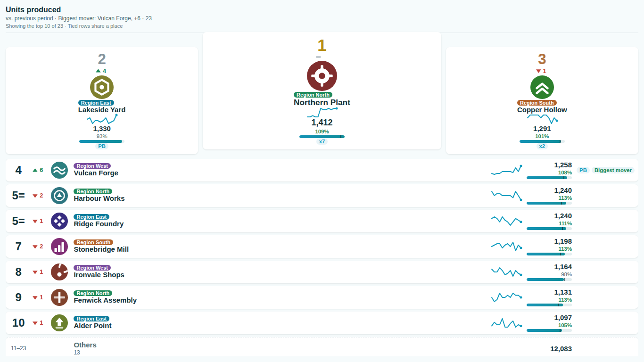Select the Region South tag on Stonebridge Mill
Viewport: 644px width, 362px height.
pos(93,242)
